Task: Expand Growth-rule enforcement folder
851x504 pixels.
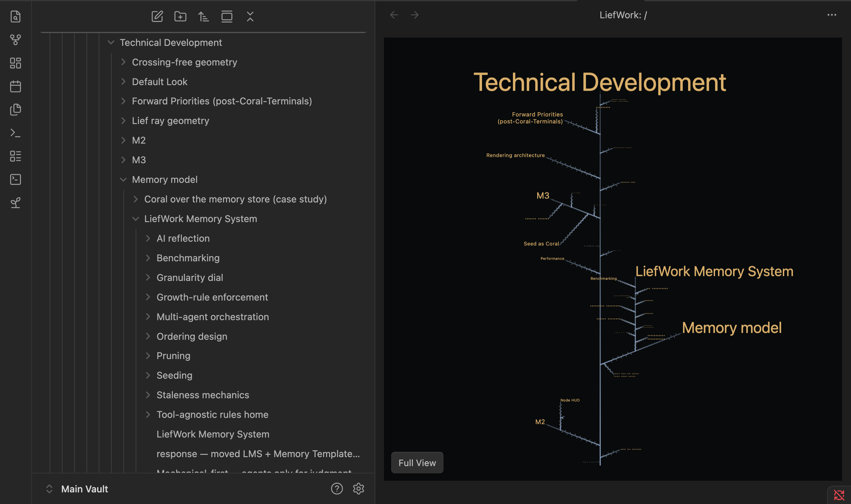Action: coord(148,297)
